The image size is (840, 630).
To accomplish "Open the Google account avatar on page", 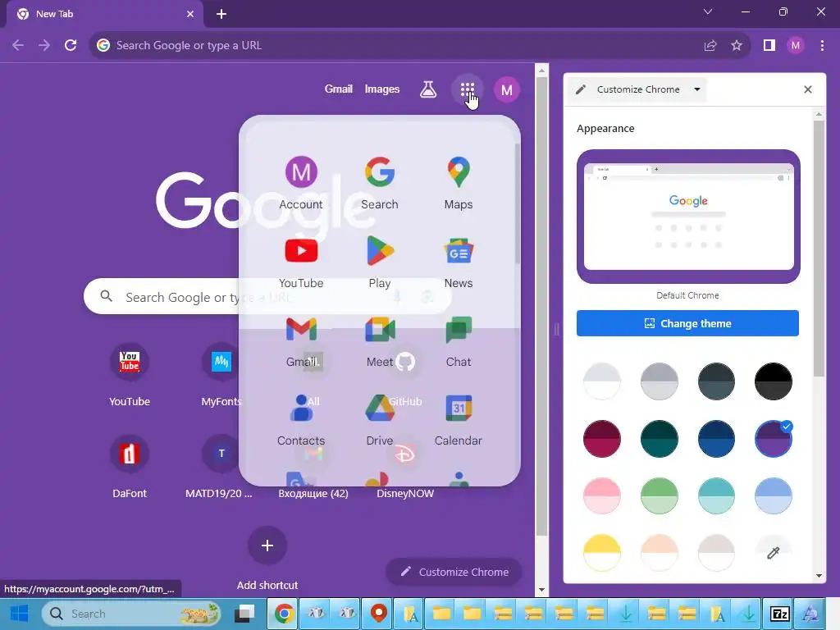I will tap(507, 90).
